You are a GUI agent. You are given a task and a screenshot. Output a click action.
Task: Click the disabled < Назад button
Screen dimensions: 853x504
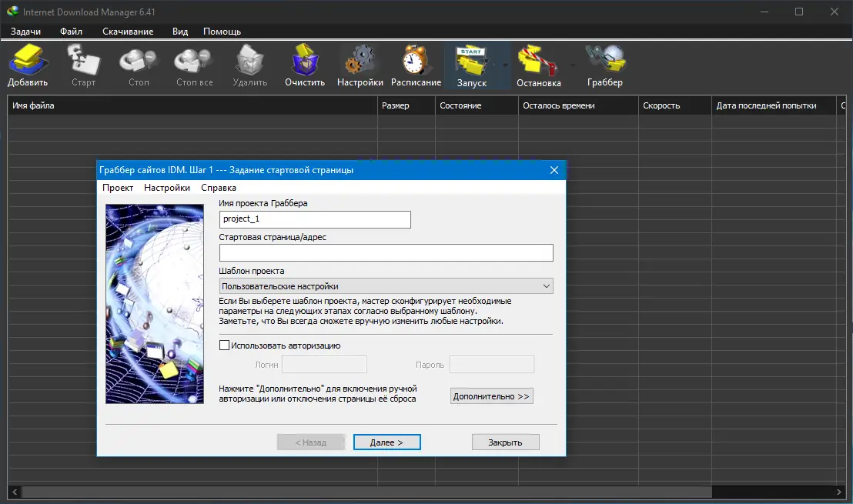310,442
